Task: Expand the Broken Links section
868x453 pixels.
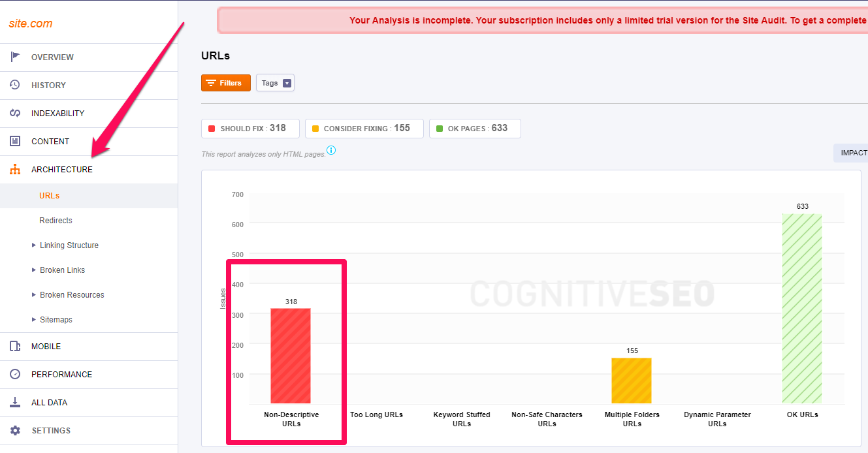Action: (62, 270)
